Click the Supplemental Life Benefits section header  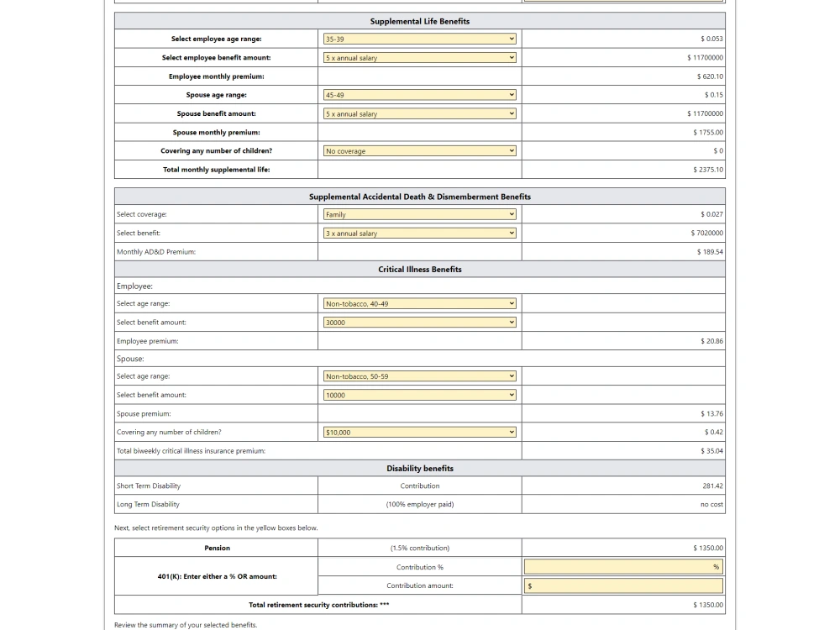pyautogui.click(x=419, y=22)
